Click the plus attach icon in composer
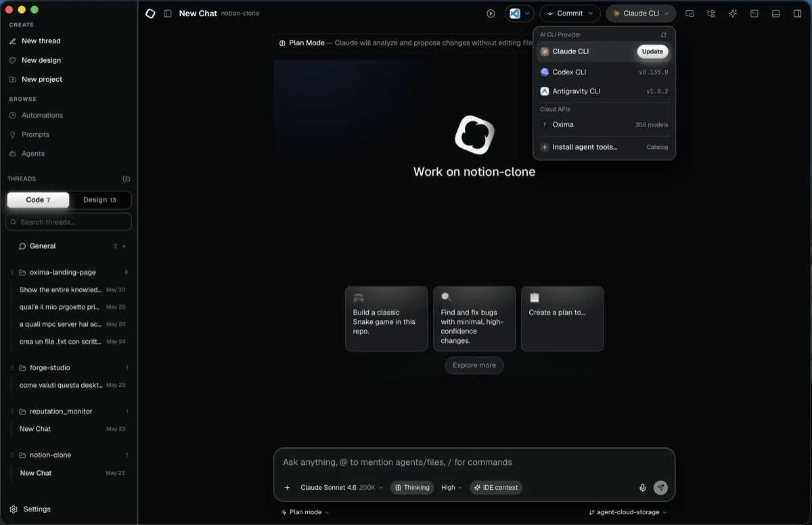Image resolution: width=812 pixels, height=525 pixels. tap(287, 488)
